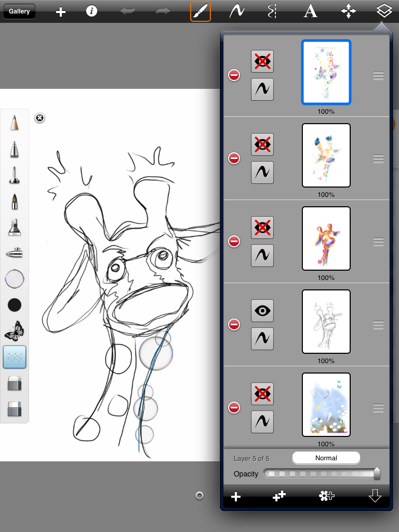Screen dimensions: 399x532
Task: Grab the top layer reorder handle
Action: (378, 76)
